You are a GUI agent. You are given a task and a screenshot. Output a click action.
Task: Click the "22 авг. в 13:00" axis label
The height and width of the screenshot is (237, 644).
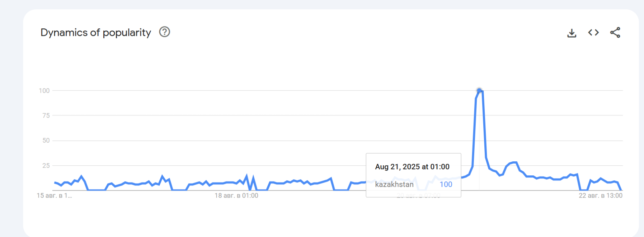coord(600,195)
